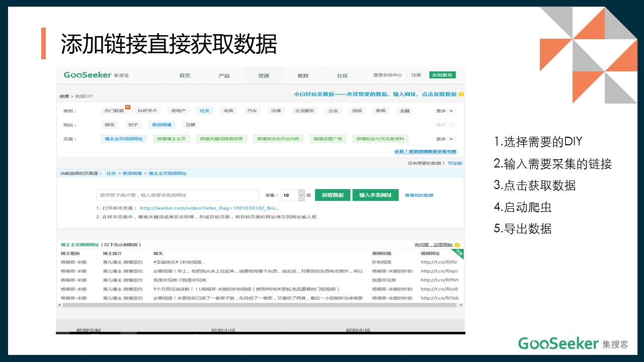This screenshot has width=644, height=362.
Task: Select the 微博博主主页 page tag
Action: pyautogui.click(x=171, y=139)
